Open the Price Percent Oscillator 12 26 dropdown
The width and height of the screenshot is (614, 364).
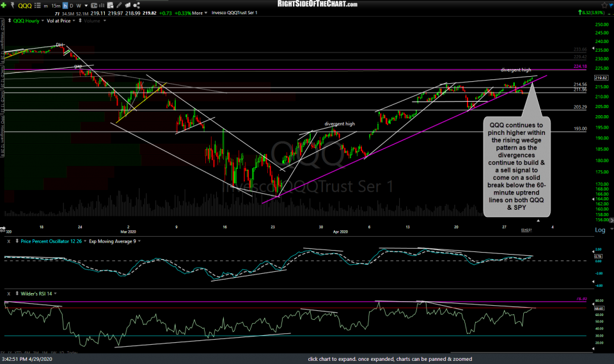85,241
